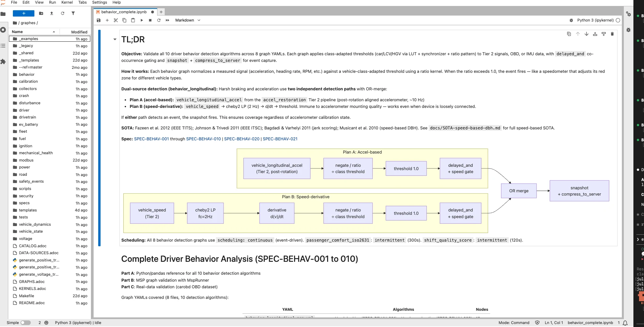Click the TL;DR cell collapse bar

coord(99,138)
